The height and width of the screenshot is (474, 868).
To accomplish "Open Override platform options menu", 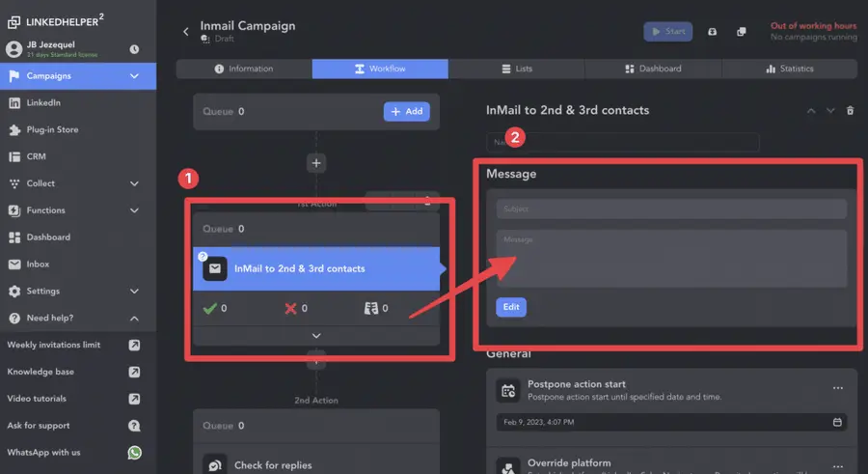I will tap(838, 467).
